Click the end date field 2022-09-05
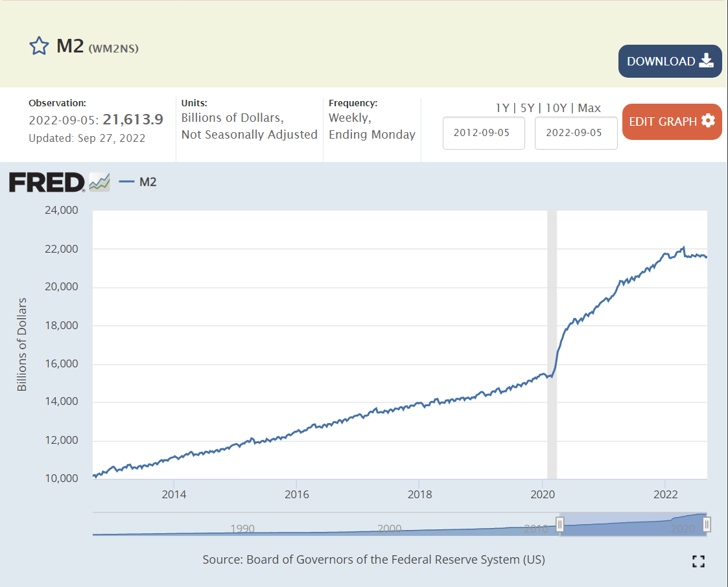The width and height of the screenshot is (728, 587). 576,133
